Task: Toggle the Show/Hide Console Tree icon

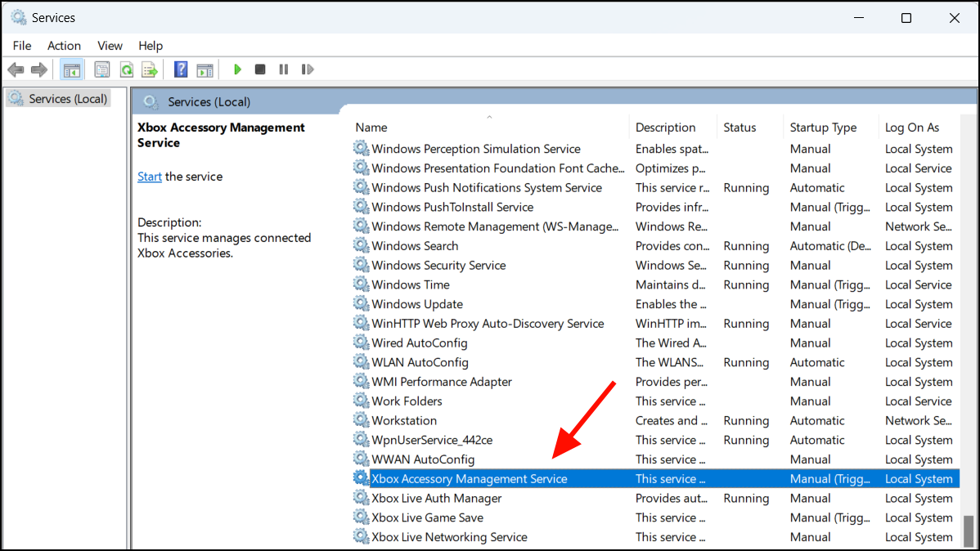Action: coord(71,69)
